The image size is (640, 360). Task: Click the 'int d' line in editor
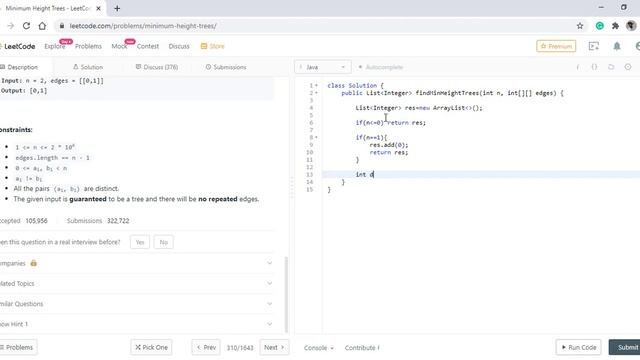pos(364,174)
